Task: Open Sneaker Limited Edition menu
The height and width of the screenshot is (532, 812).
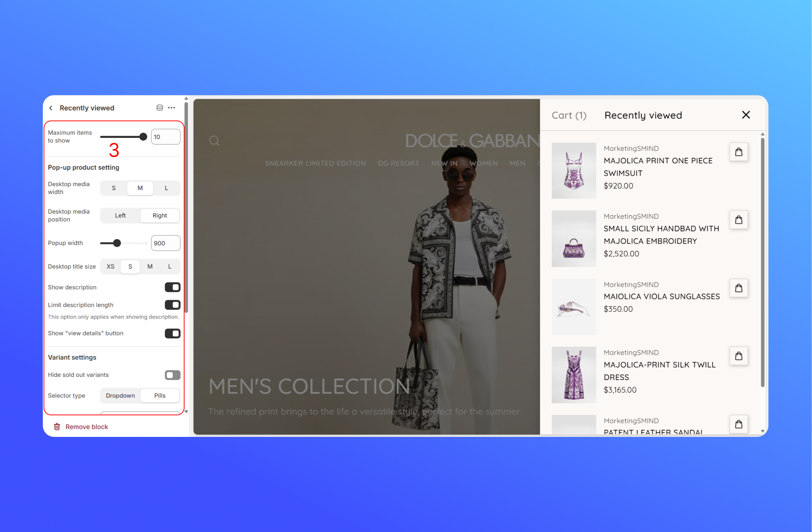Action: [x=315, y=163]
